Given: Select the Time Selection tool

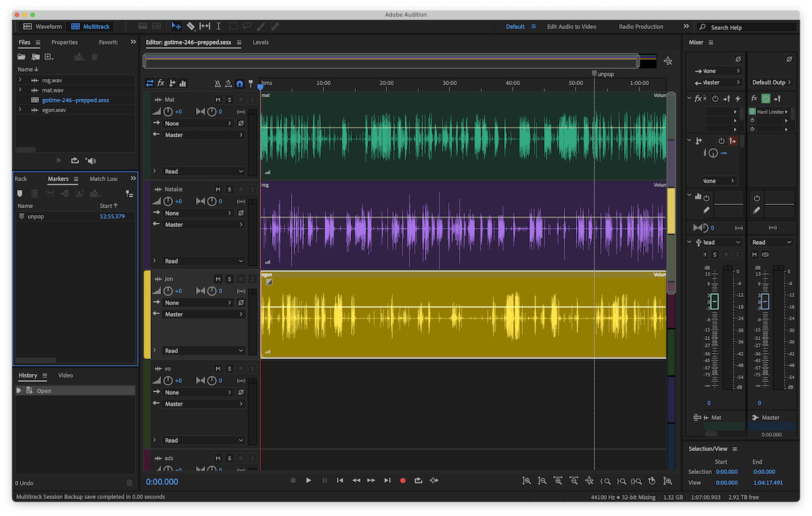Looking at the screenshot, I should pos(219,26).
